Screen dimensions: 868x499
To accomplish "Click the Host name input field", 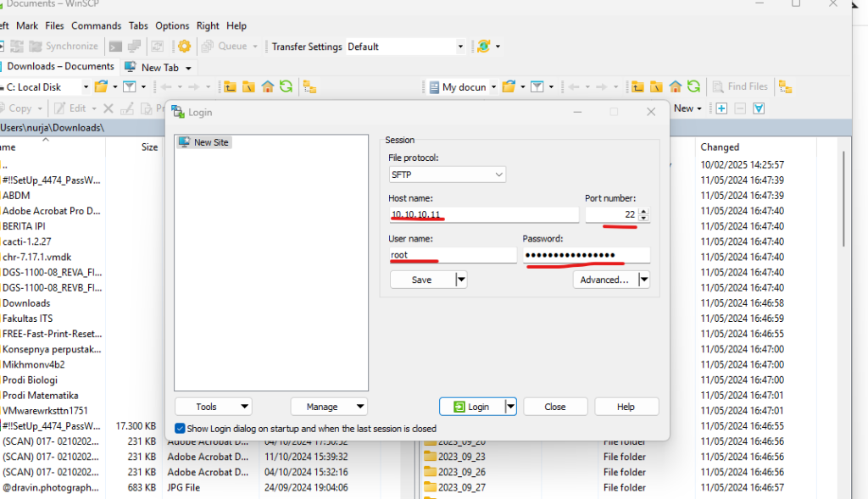I will [483, 215].
